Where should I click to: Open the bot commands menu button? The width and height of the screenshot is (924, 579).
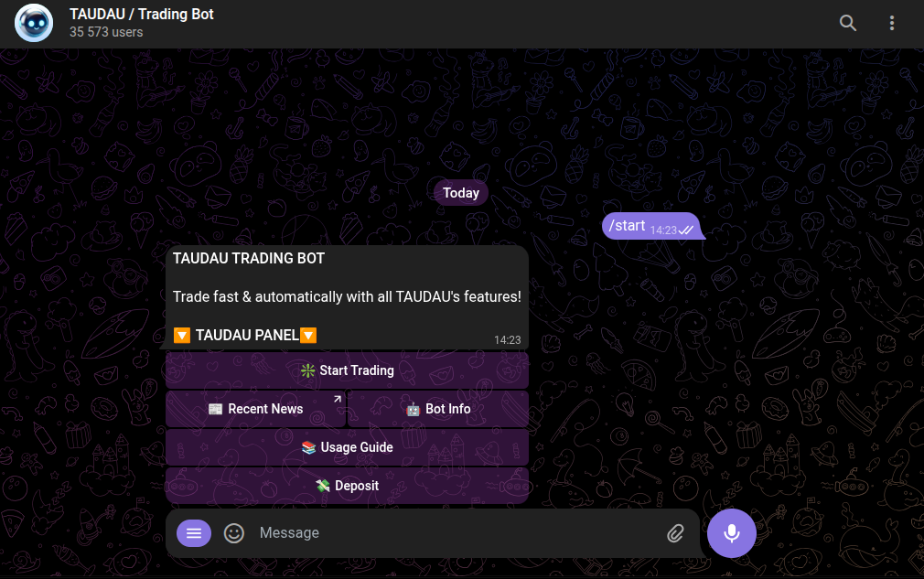pyautogui.click(x=194, y=533)
